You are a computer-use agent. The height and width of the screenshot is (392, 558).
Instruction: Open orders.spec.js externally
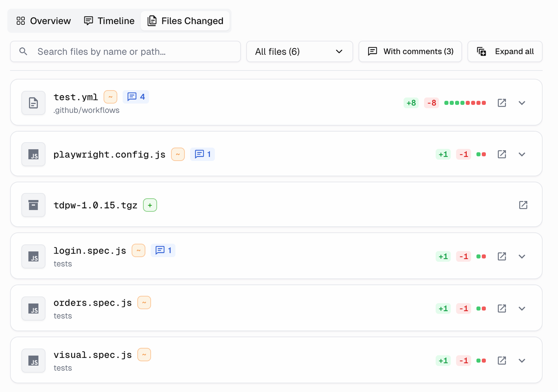(502, 308)
